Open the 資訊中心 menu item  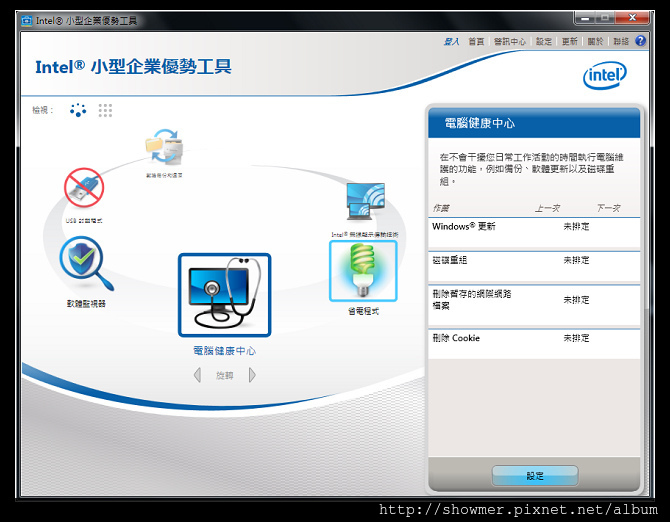point(510,41)
